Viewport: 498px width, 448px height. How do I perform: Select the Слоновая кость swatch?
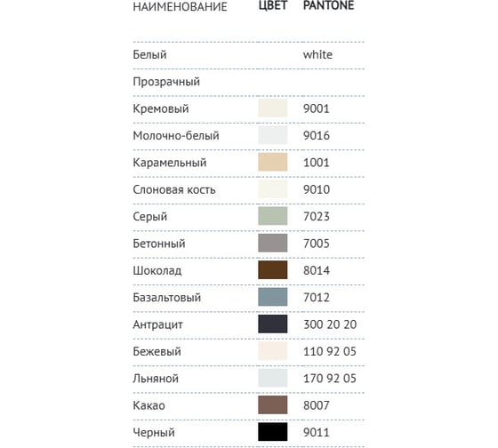pyautogui.click(x=272, y=189)
